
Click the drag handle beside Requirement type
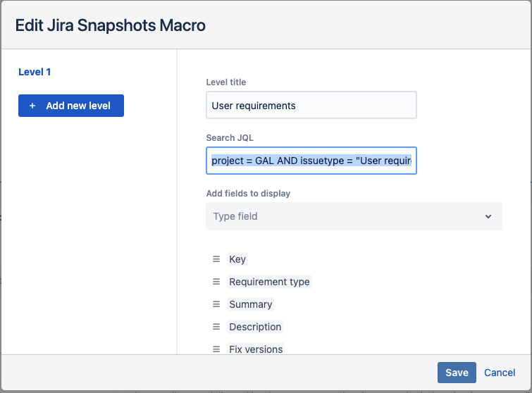click(x=216, y=282)
